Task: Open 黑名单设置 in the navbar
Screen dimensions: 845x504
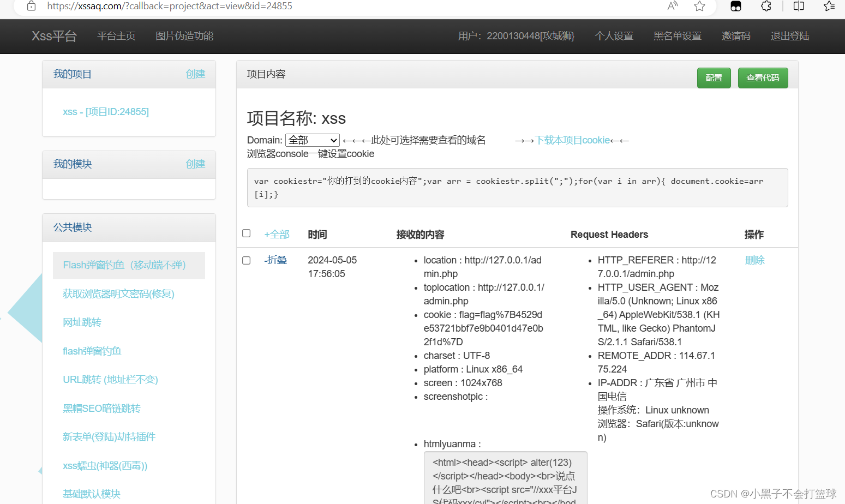Action: point(678,36)
